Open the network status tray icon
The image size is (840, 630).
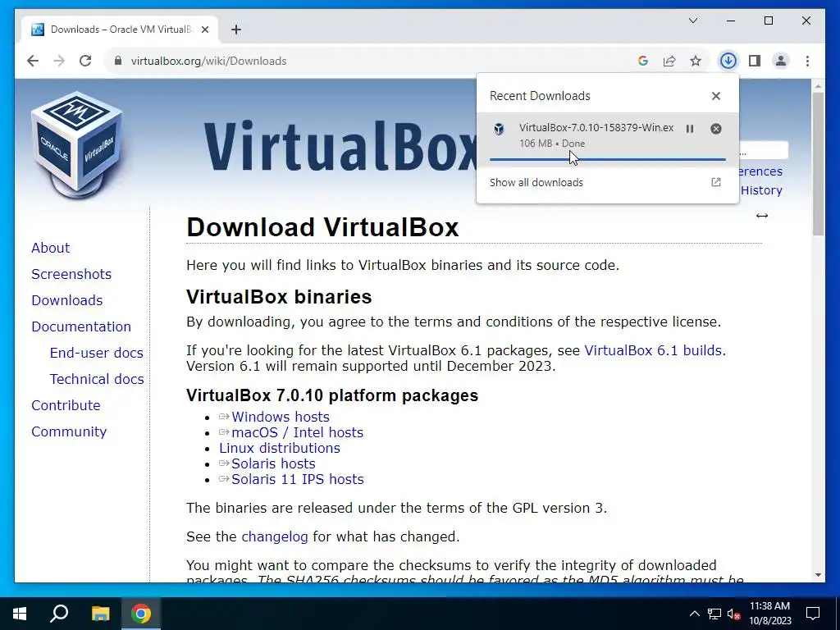point(714,614)
